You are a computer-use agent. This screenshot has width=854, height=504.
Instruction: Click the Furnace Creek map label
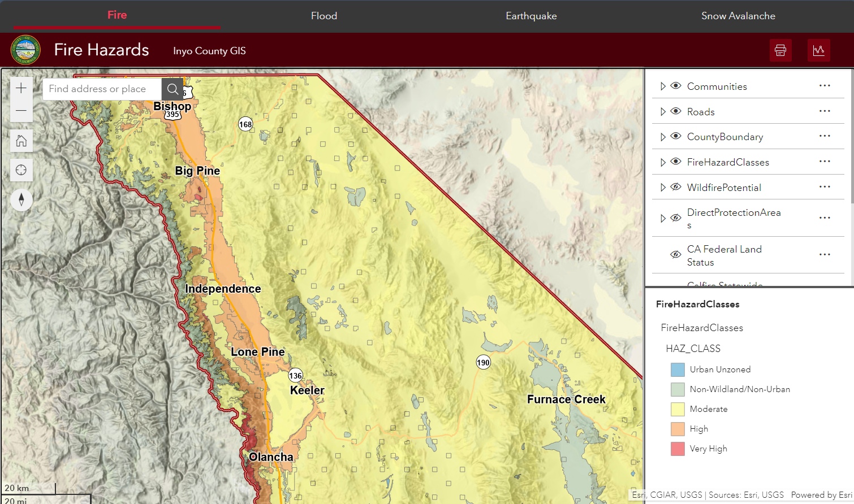566,399
